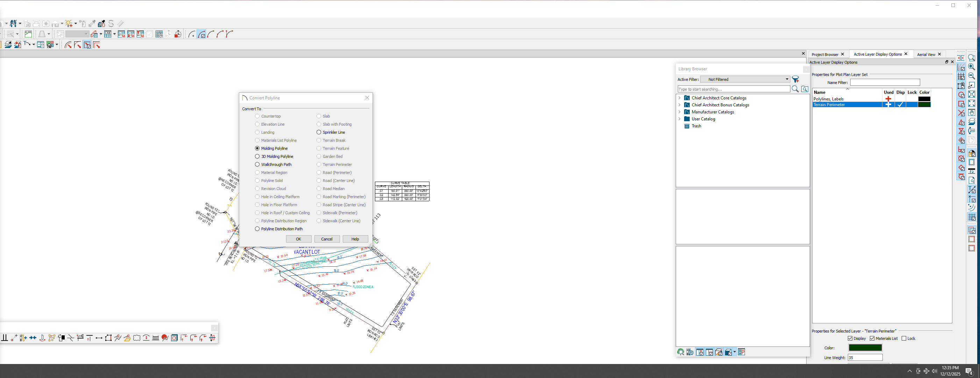Click the Terrain Perimeter dark green color swatch

tap(924, 105)
